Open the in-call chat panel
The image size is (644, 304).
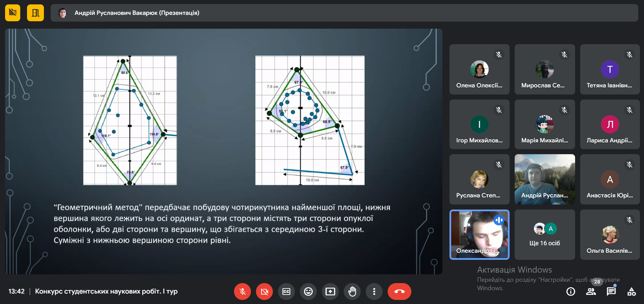(x=611, y=292)
